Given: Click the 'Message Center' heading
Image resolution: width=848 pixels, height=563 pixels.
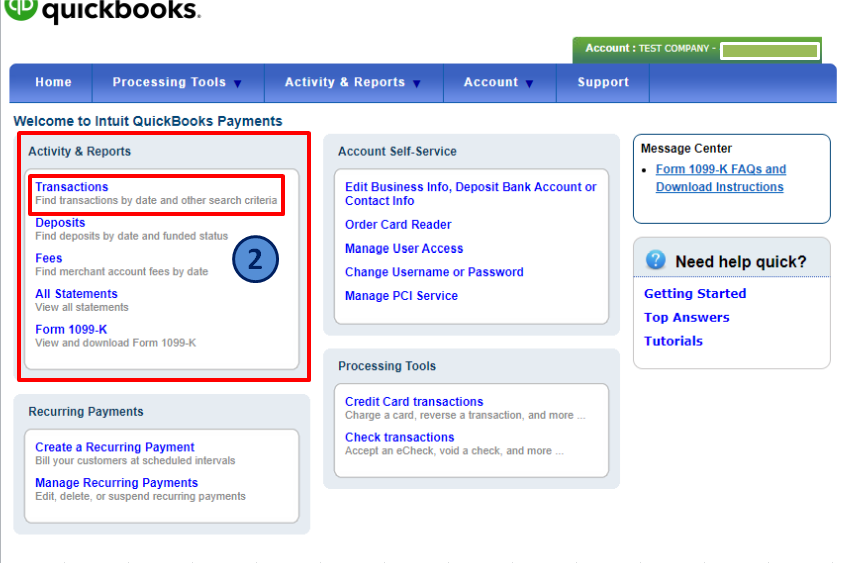Looking at the screenshot, I should tap(686, 148).
